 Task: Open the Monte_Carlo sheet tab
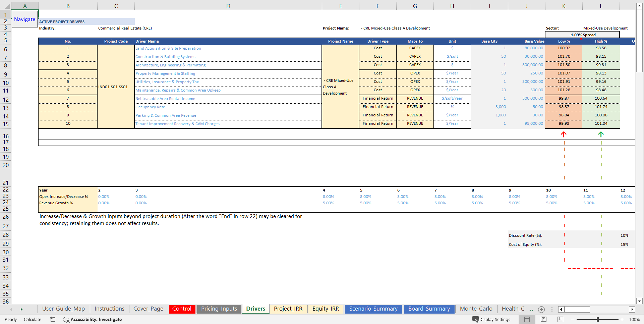coord(476,309)
